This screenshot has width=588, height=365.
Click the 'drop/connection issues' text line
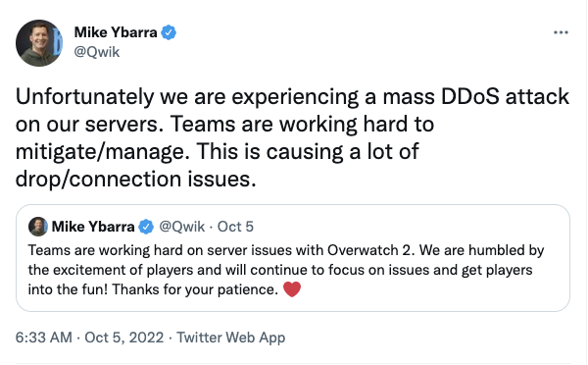(x=136, y=180)
